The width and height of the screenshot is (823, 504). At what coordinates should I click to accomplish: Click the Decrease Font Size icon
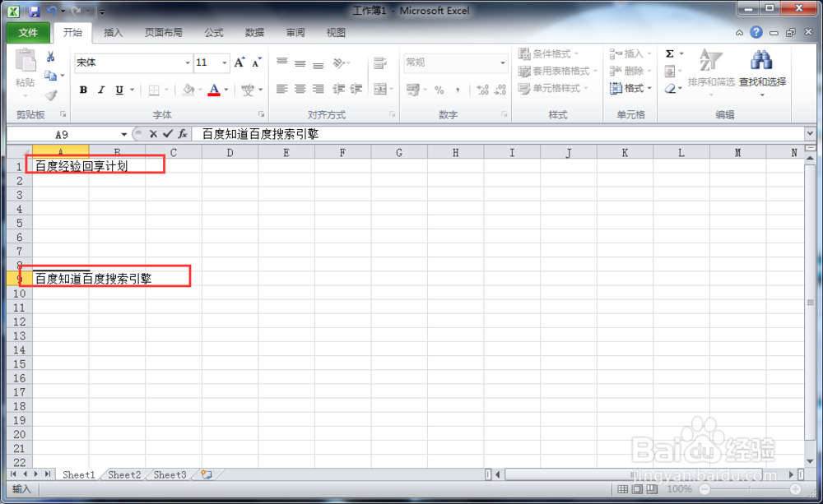(x=257, y=62)
